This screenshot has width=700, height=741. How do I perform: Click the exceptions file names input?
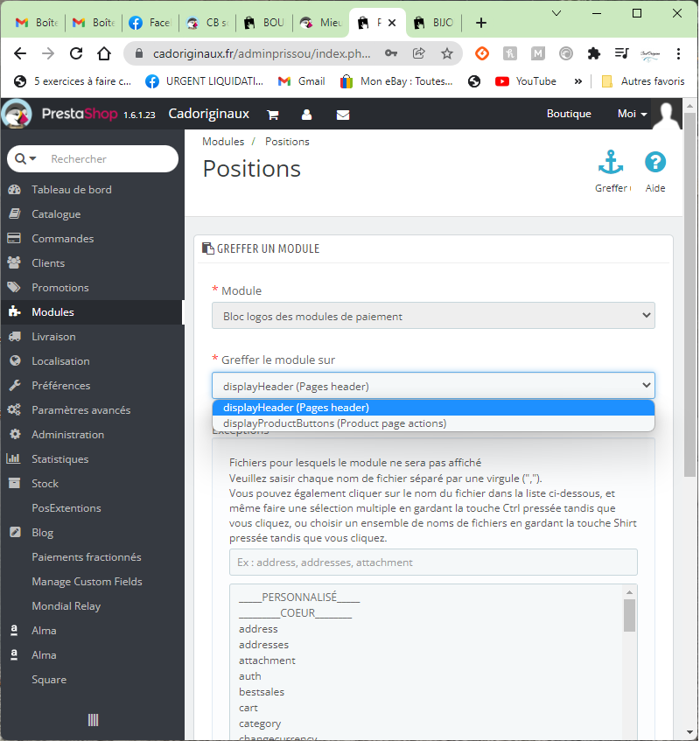[434, 563]
